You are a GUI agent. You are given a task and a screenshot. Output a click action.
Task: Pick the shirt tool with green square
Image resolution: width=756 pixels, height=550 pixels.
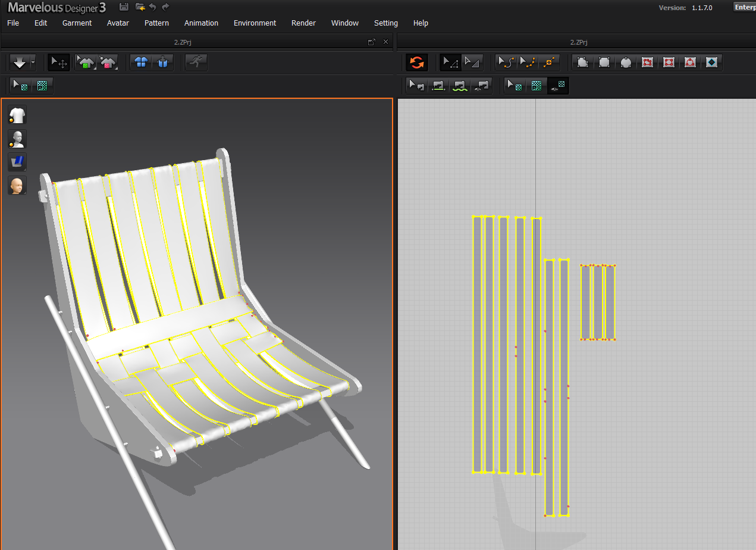click(x=87, y=62)
